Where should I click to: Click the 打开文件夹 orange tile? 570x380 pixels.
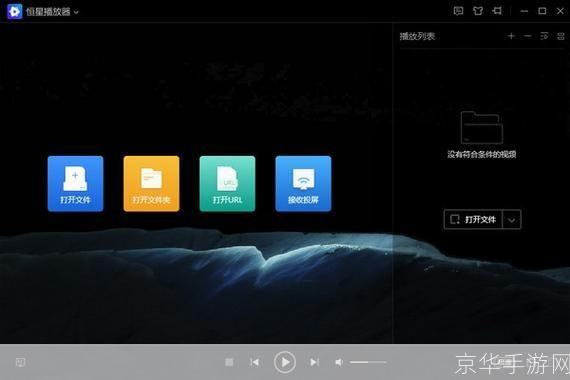(x=151, y=184)
